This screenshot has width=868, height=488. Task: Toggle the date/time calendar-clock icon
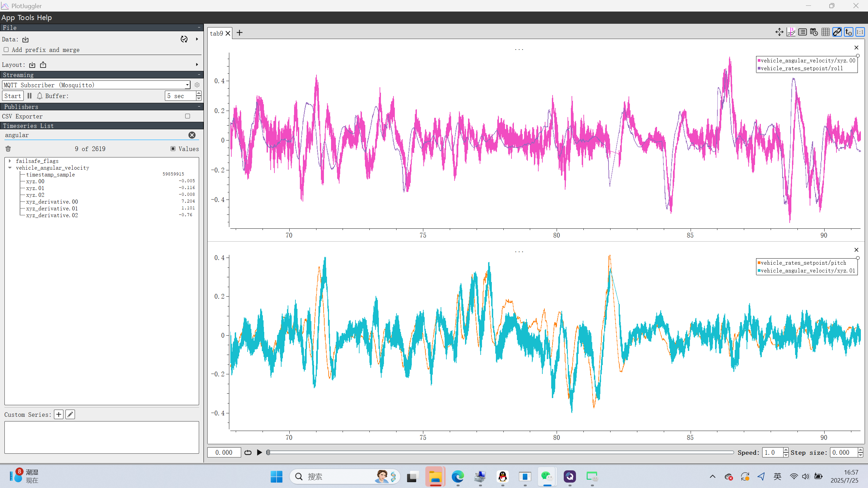click(814, 32)
